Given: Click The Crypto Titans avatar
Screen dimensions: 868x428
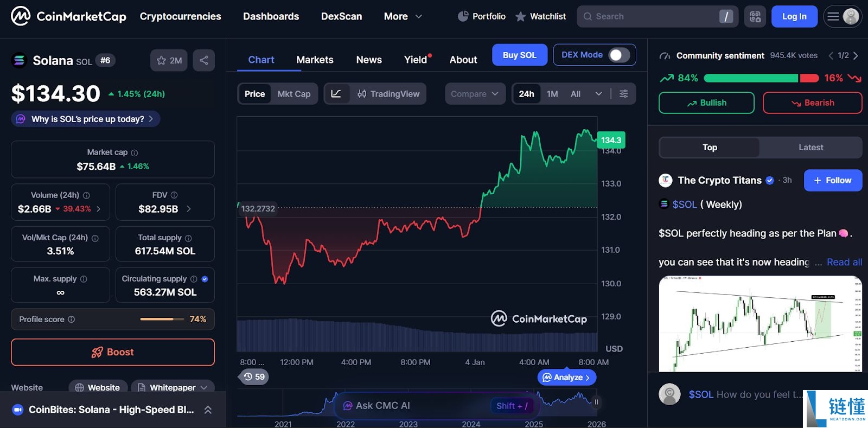Looking at the screenshot, I should (x=666, y=181).
